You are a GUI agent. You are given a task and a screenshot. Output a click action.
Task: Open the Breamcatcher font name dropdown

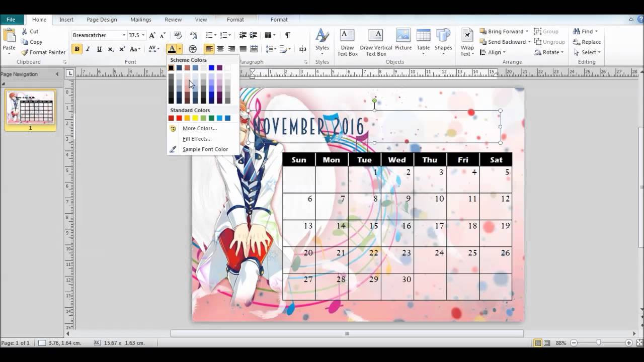(x=124, y=35)
